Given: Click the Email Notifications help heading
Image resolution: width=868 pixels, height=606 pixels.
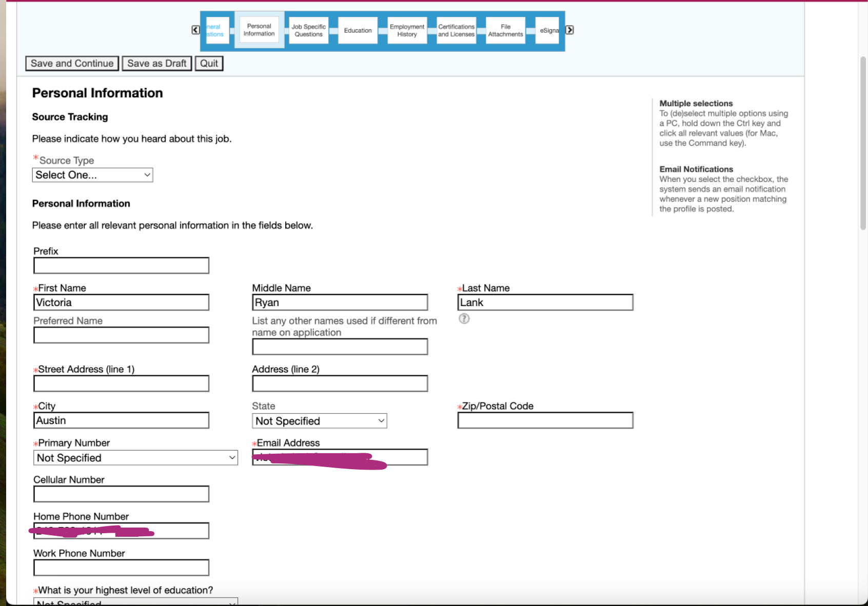Looking at the screenshot, I should pyautogui.click(x=696, y=169).
